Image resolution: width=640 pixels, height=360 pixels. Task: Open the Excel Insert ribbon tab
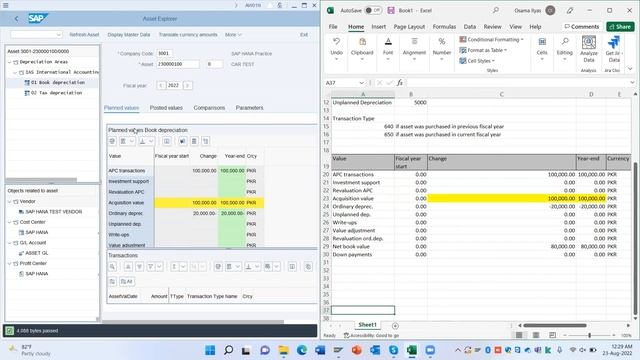[378, 27]
